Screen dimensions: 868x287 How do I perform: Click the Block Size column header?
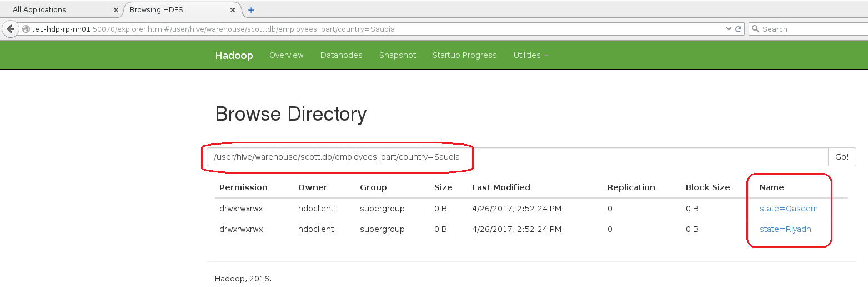coord(708,187)
